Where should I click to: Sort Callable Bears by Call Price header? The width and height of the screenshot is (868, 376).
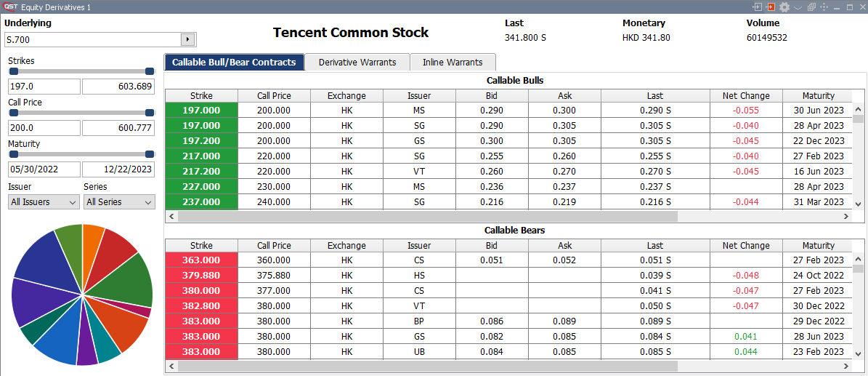(x=274, y=245)
